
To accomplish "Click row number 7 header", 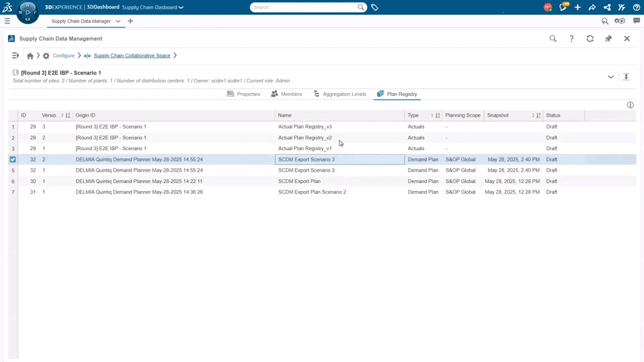I will click(x=13, y=192).
